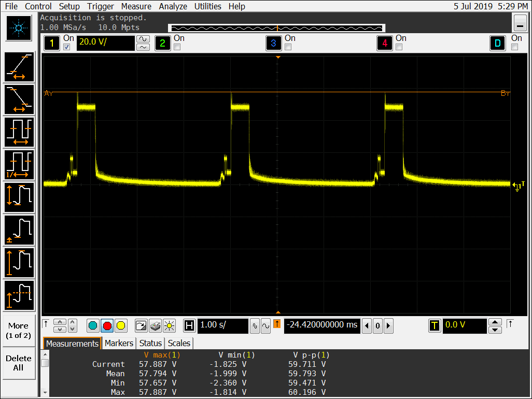
Task: Click the expand timebase wide-wave button
Action: 265,326
